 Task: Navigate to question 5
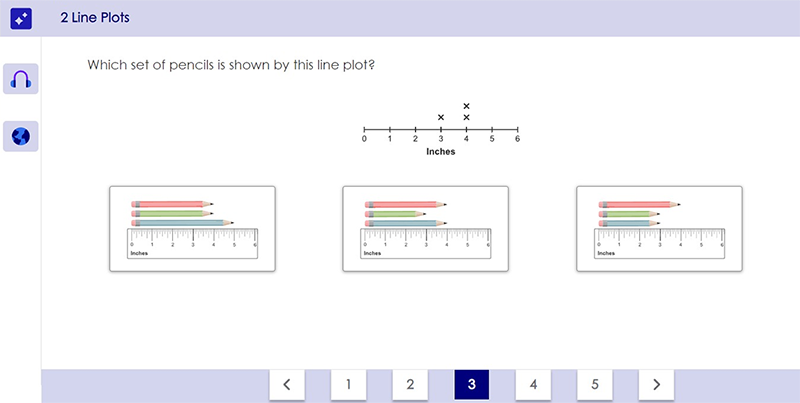(595, 384)
